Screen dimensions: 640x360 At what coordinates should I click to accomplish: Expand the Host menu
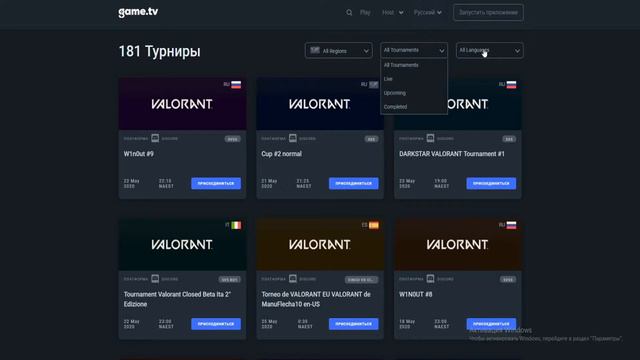coord(393,13)
